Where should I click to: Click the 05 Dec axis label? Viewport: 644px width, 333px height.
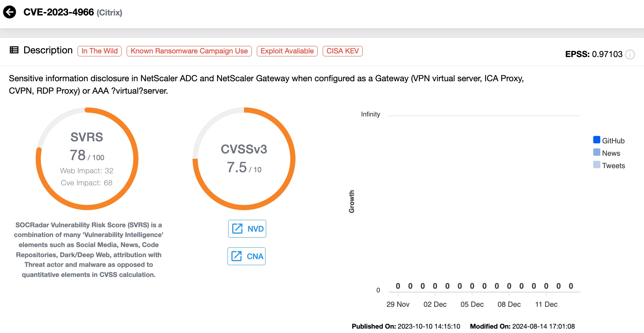click(x=472, y=304)
